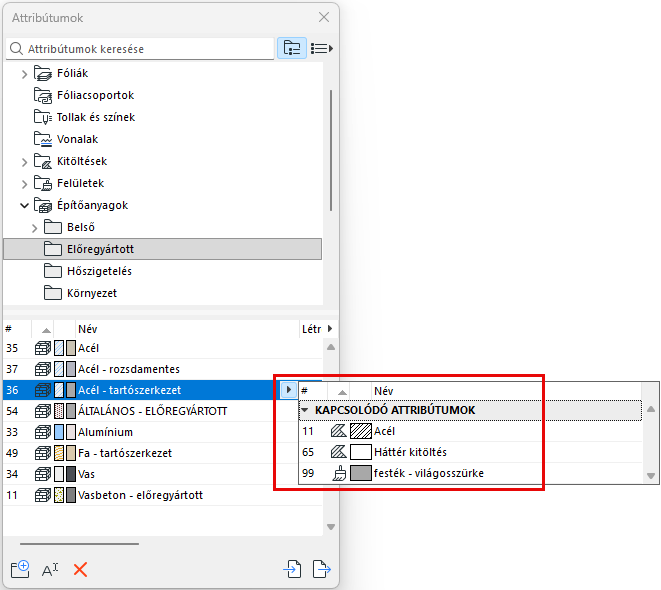
Task: Select the Vas row
Action: (162, 474)
